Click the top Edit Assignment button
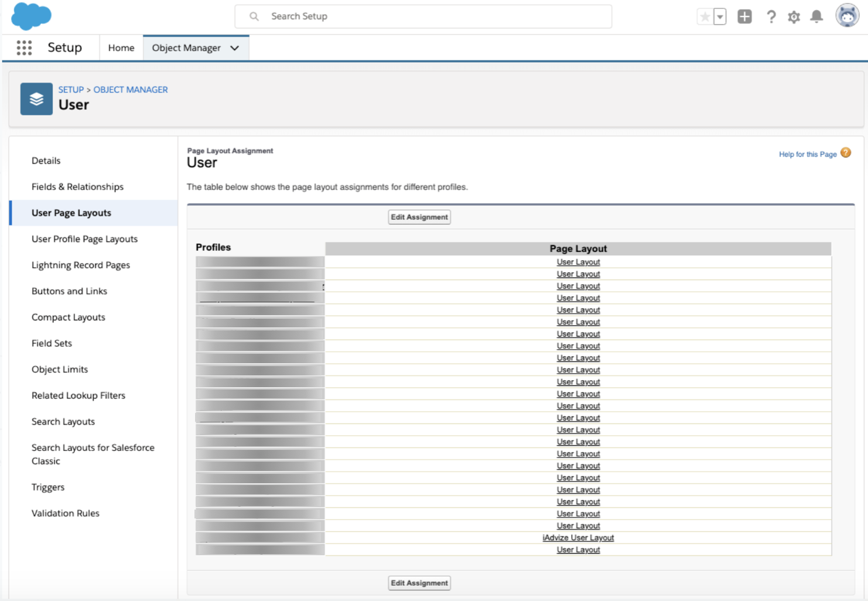868x601 pixels. pyautogui.click(x=419, y=217)
